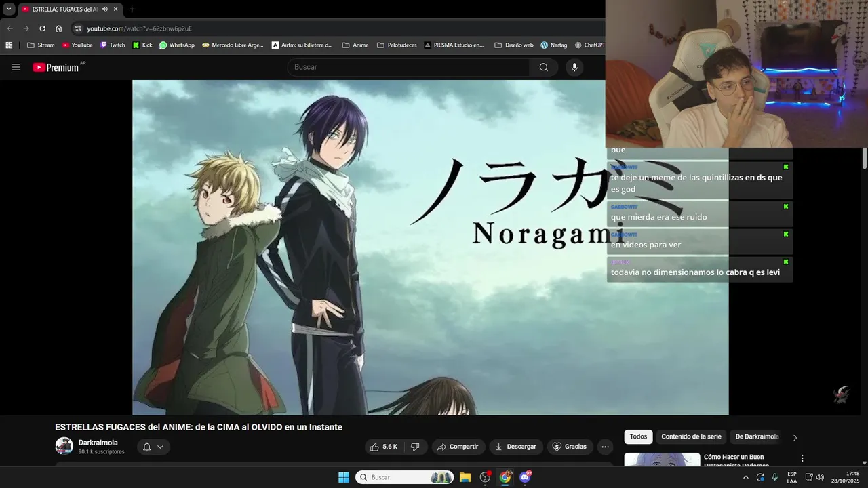
Task: Open the YouTube hamburger guide menu
Action: pyautogui.click(x=16, y=67)
